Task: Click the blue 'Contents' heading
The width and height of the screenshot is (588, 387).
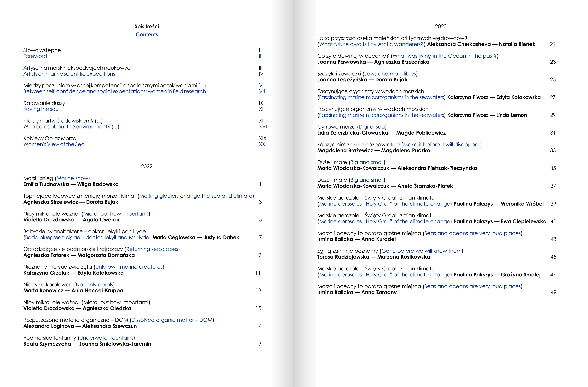Action: click(147, 35)
